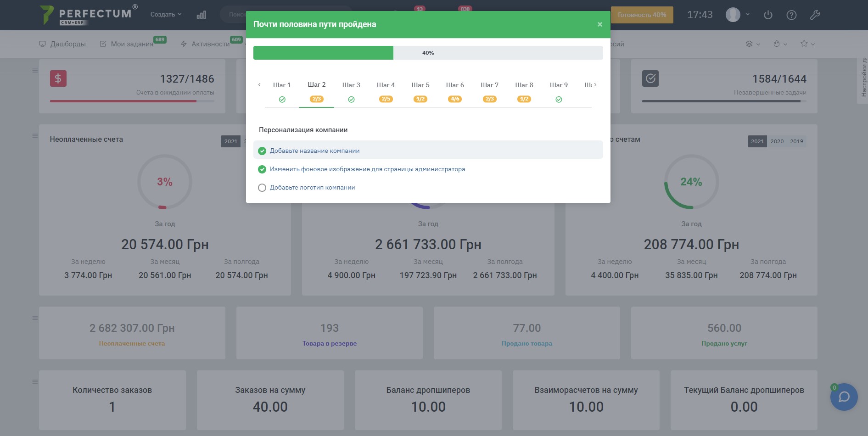Click the 'Готовность 40%' button

click(641, 15)
